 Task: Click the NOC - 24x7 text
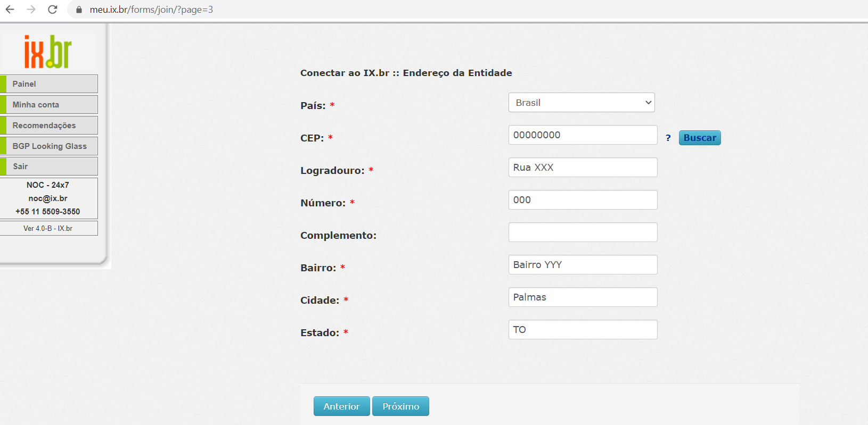pos(48,185)
